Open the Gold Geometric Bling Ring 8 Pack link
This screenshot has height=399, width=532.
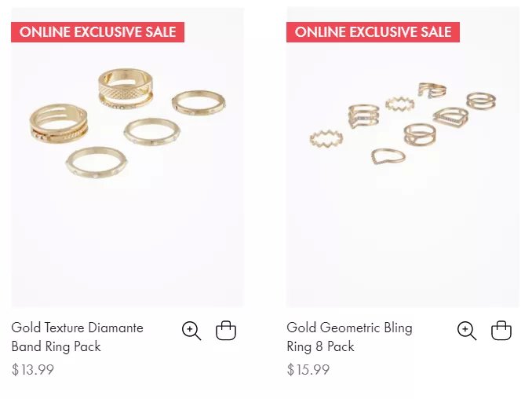pyautogui.click(x=349, y=337)
